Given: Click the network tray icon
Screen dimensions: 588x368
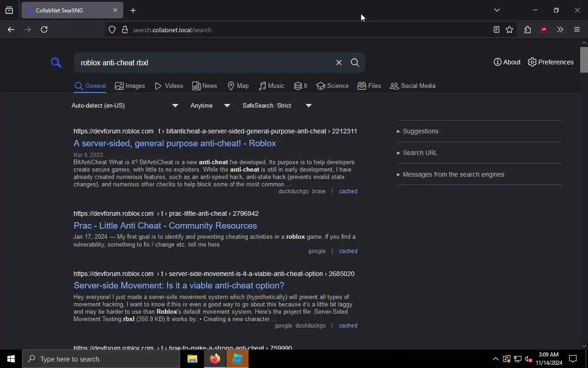Looking at the screenshot, I should coord(517,359).
